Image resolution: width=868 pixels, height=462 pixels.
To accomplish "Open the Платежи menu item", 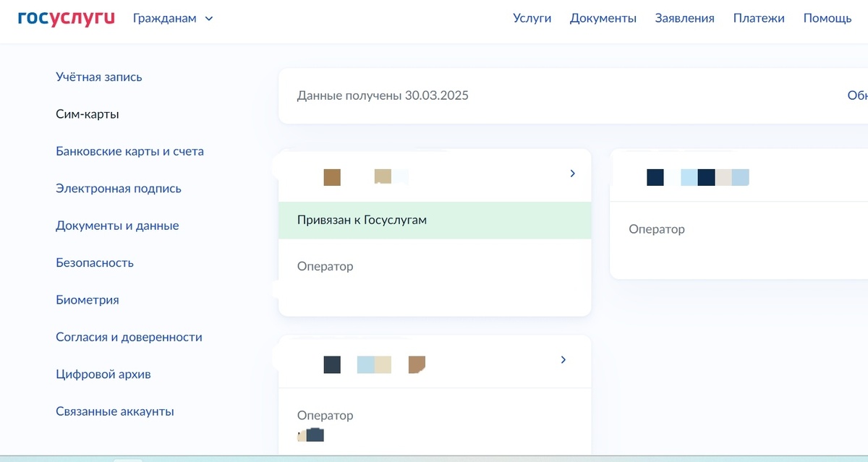I will 759,19.
